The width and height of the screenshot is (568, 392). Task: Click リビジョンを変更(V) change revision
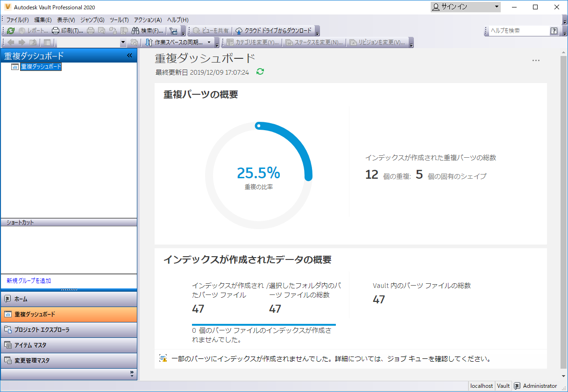[x=377, y=42]
